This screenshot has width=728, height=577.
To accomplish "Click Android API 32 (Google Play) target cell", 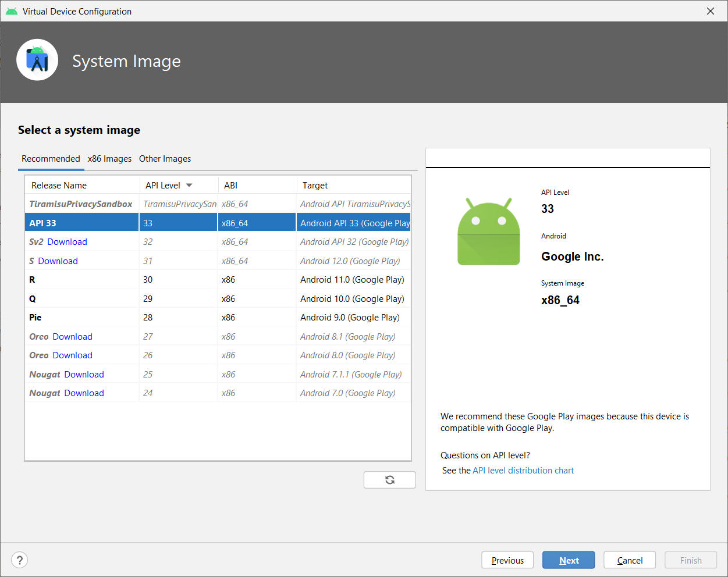I will click(x=354, y=242).
